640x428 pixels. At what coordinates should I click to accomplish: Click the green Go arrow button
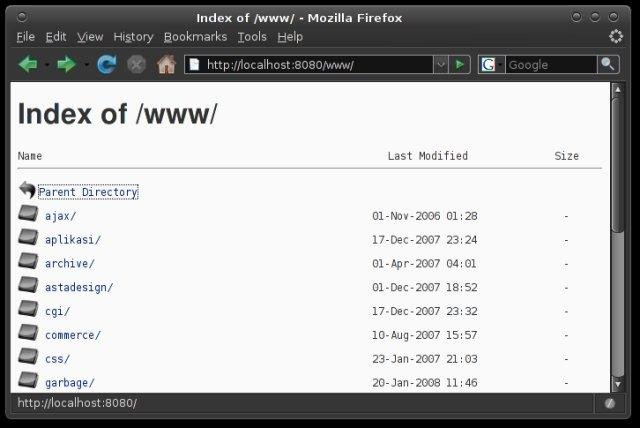pos(460,64)
